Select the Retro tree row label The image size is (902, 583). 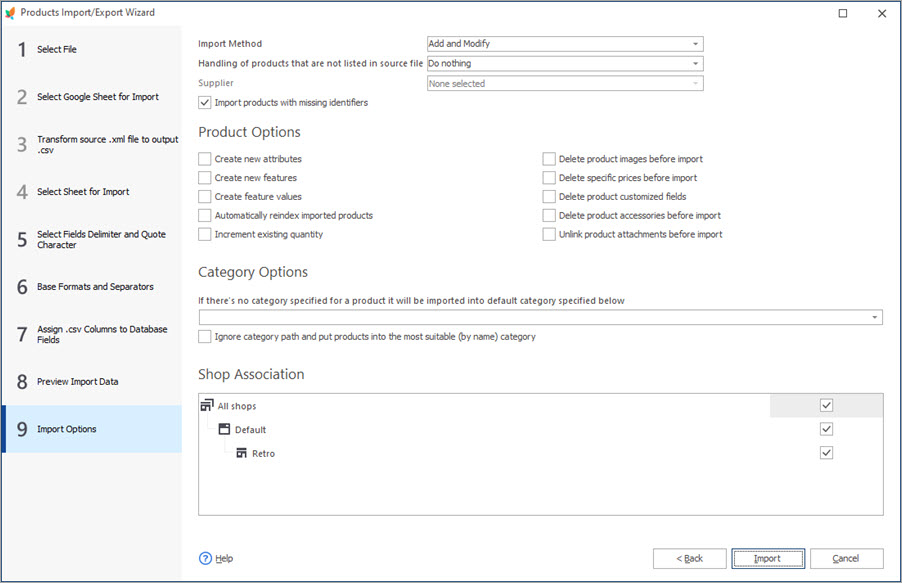pos(263,454)
